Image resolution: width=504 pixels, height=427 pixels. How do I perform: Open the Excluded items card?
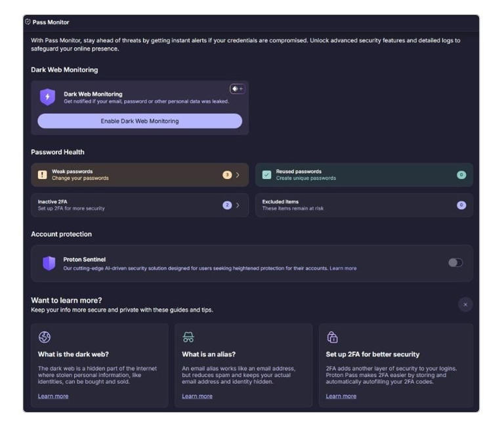pos(364,205)
